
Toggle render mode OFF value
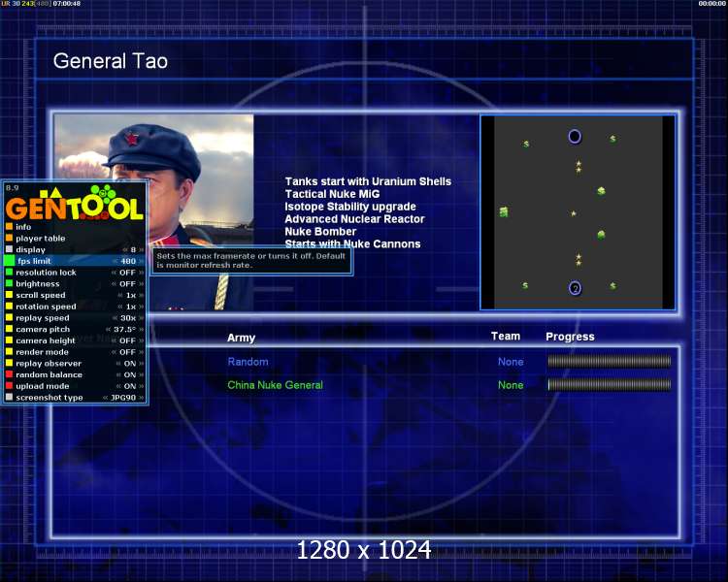tap(127, 352)
